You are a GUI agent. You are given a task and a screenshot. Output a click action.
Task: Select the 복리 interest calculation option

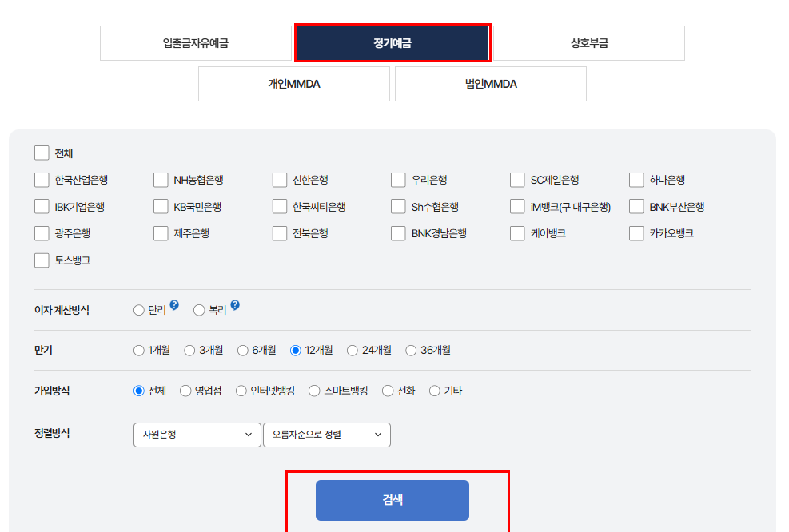[x=197, y=309]
